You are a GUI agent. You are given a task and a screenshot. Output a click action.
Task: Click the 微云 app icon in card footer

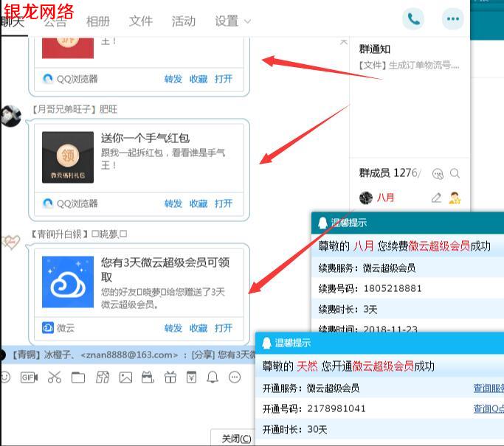(48, 328)
